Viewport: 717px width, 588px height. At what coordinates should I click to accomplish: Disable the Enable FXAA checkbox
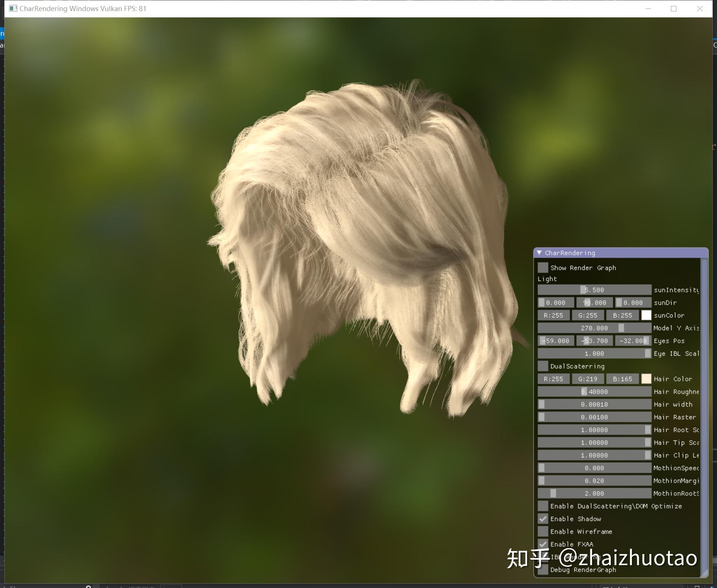[542, 544]
